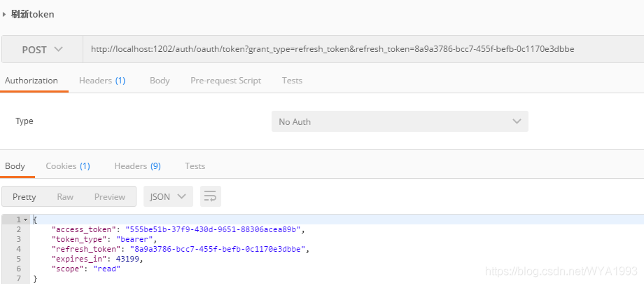Collapse the JSON fold arrow on line 1
Viewport: 644px width, 284px height.
pyautogui.click(x=26, y=220)
